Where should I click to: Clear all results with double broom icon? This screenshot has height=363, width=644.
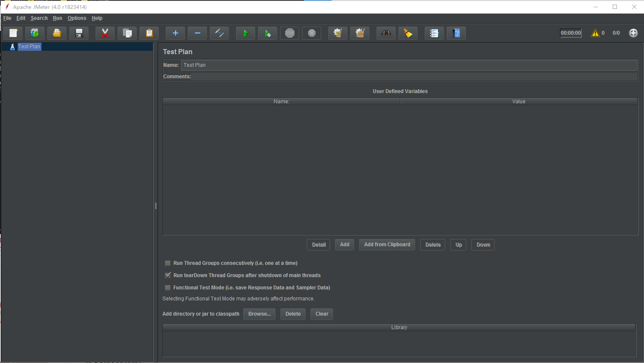(360, 33)
